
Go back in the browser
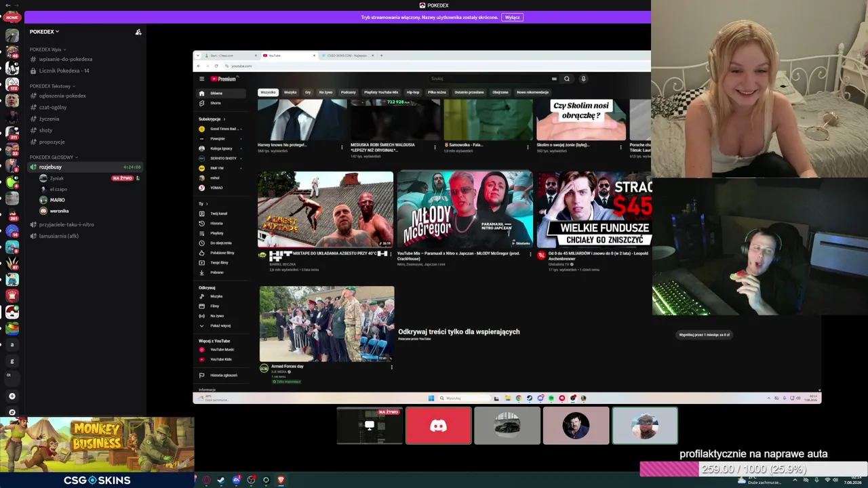(198, 66)
